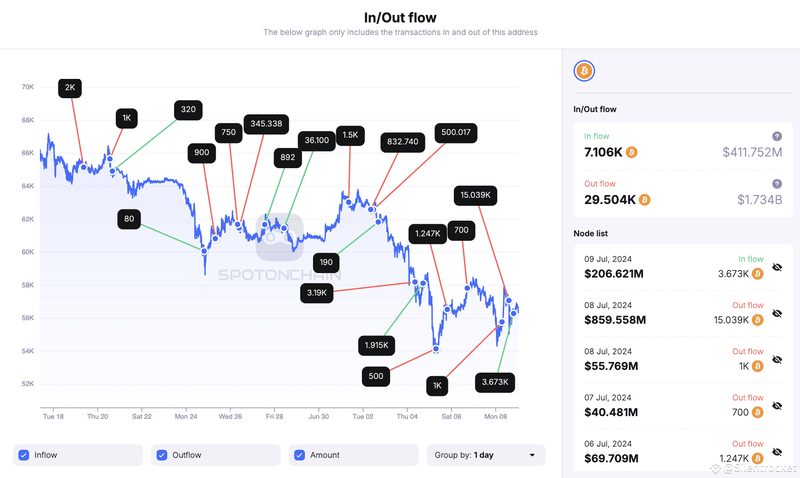Screen dimensions: 800x478
Task: Disable the Amount checkbox
Action: (299, 455)
